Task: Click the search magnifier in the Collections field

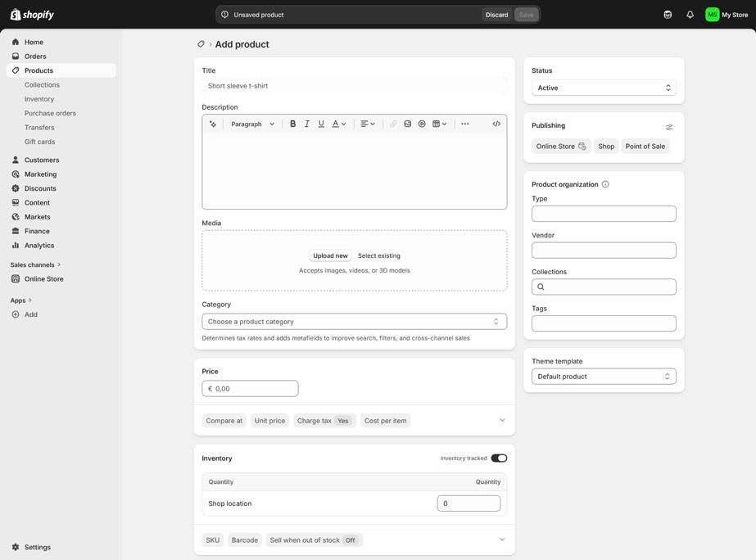Action: click(540, 287)
